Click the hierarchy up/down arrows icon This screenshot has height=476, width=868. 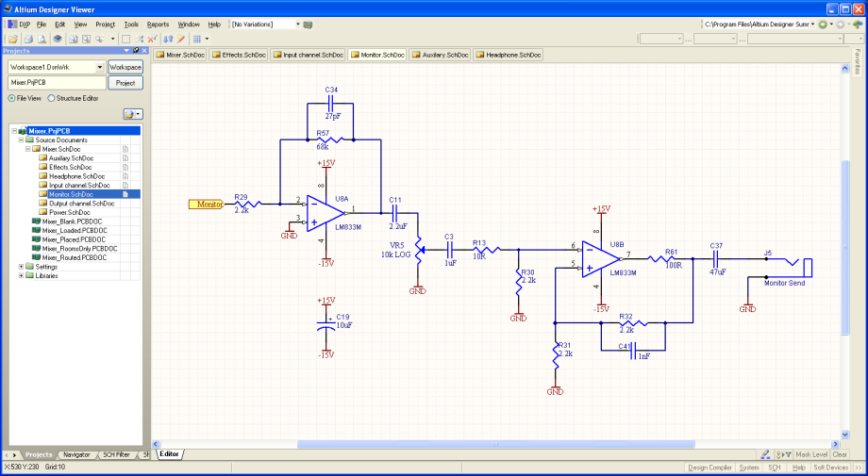point(167,39)
